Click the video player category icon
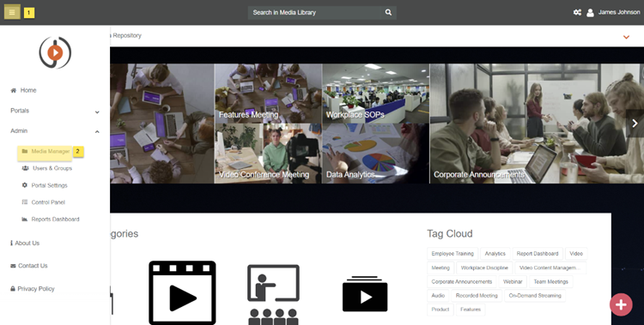The height and width of the screenshot is (325, 644). tap(182, 292)
